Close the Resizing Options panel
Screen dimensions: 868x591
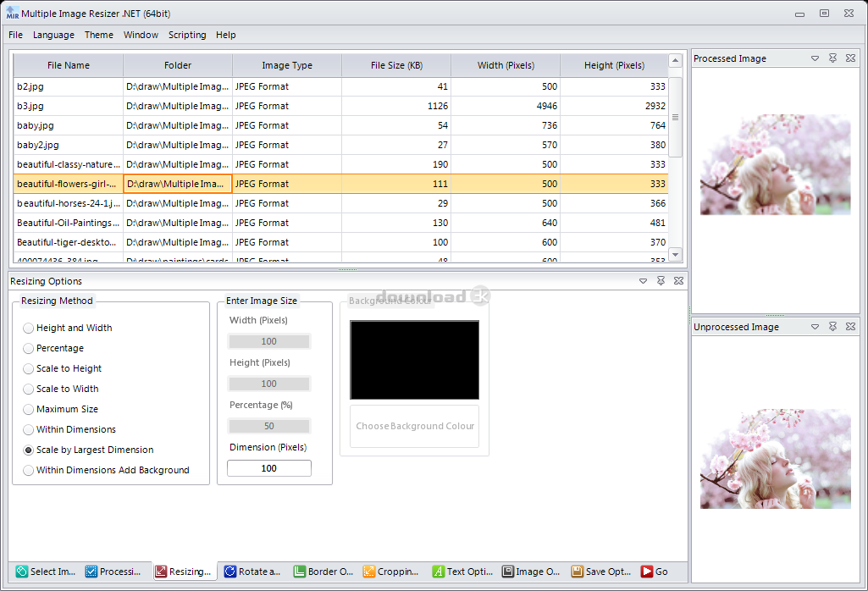pyautogui.click(x=678, y=280)
